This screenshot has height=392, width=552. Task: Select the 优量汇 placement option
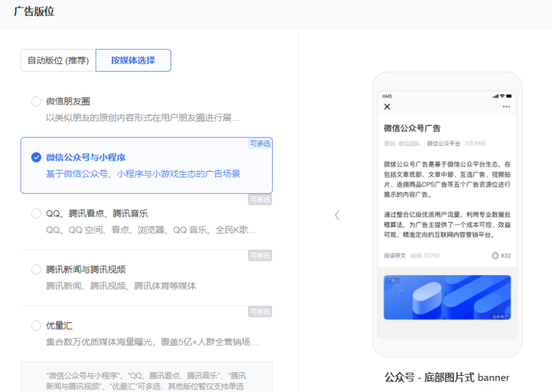[36, 325]
